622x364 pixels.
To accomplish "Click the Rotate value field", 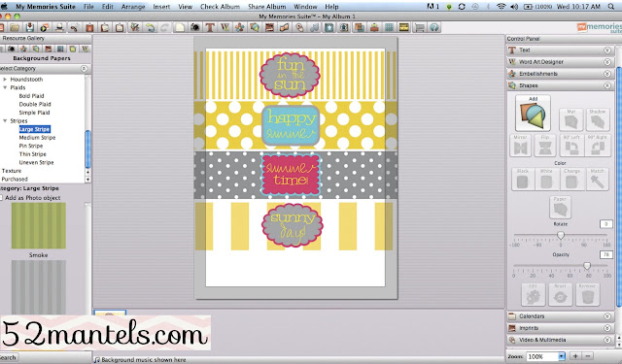I will (605, 224).
